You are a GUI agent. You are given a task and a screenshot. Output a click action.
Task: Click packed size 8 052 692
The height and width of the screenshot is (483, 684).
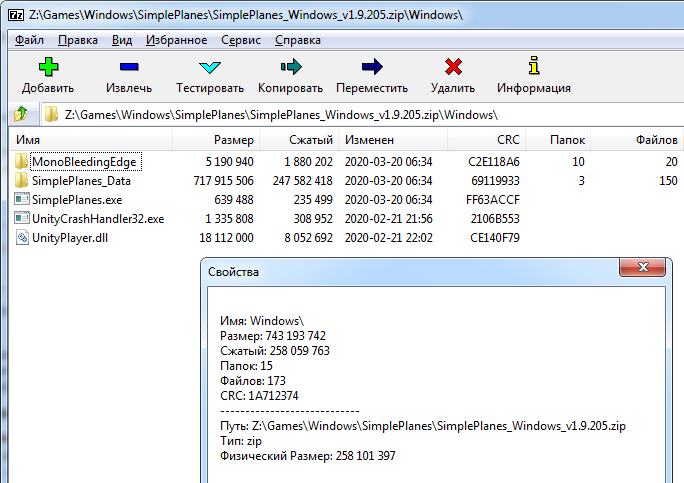tap(308, 238)
